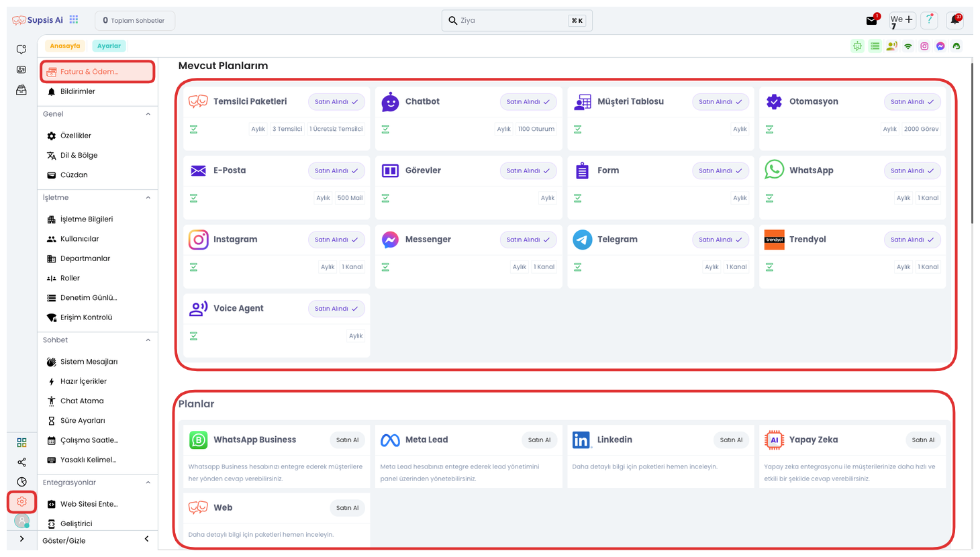Collapse the Entegrasyonlar section

[x=148, y=483]
